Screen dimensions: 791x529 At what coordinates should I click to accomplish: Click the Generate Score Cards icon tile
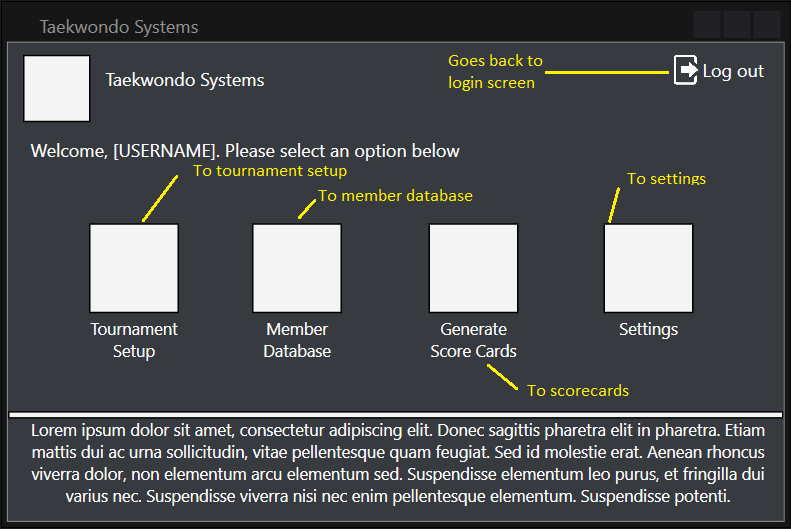(x=473, y=268)
